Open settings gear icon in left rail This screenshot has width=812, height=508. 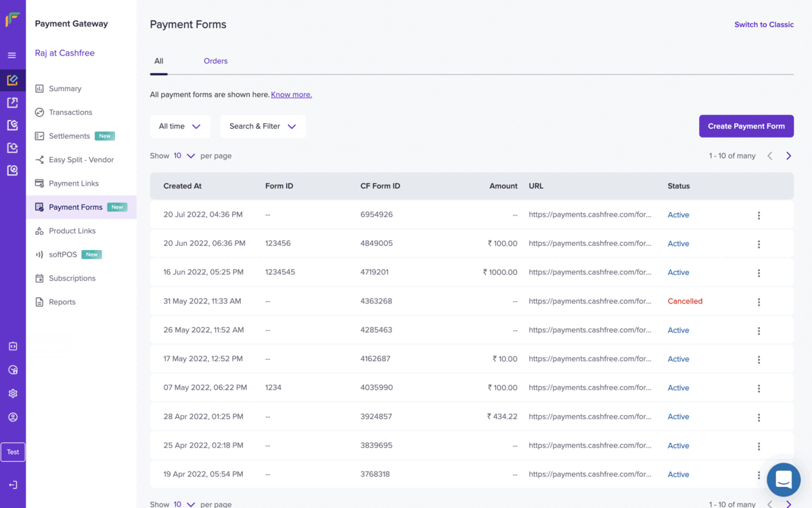(12, 394)
